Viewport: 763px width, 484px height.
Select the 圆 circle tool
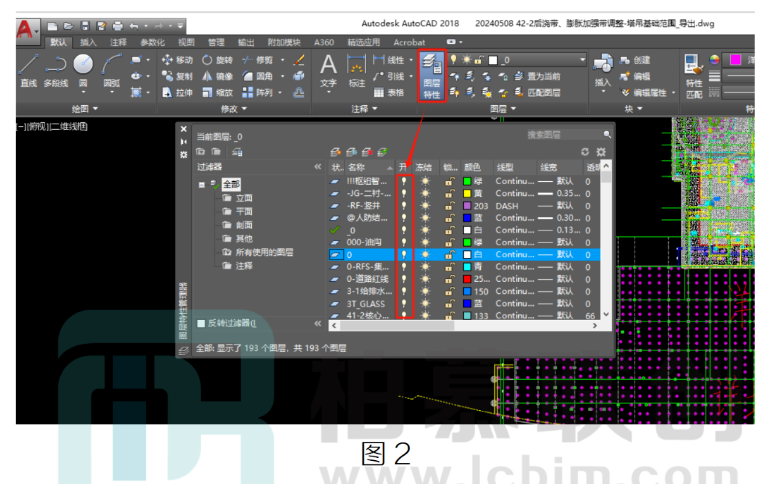tap(83, 72)
